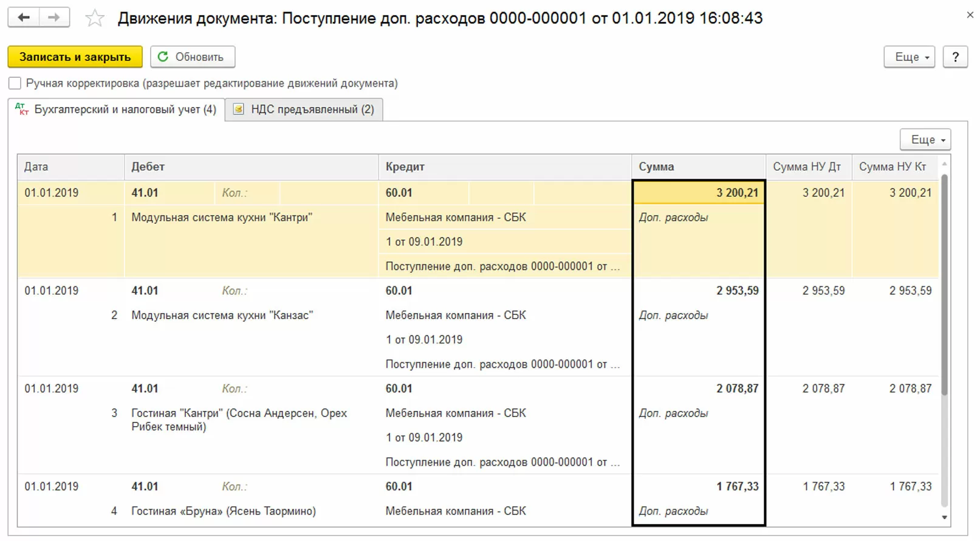
Task: Click the 'Записать и закрыть' button
Action: (75, 57)
